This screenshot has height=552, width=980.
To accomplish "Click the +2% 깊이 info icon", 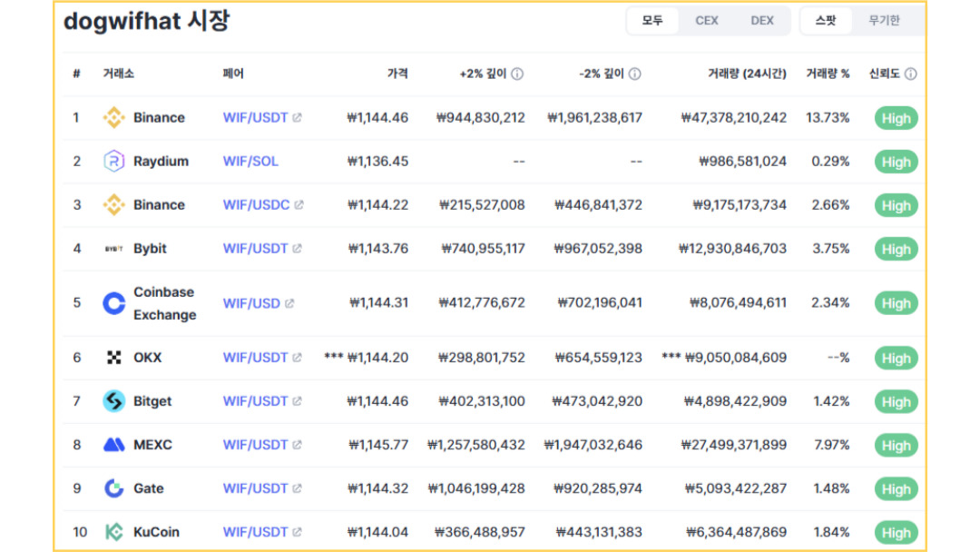I will click(x=517, y=74).
